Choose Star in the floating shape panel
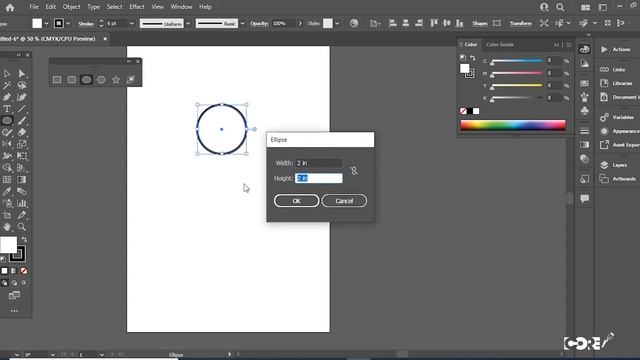640x360 pixels. [116, 80]
